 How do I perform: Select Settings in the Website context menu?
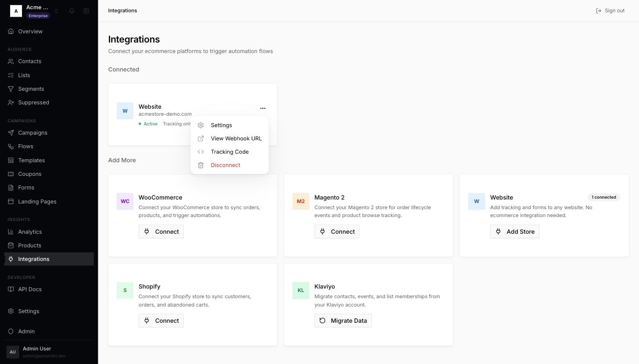tap(230, 125)
